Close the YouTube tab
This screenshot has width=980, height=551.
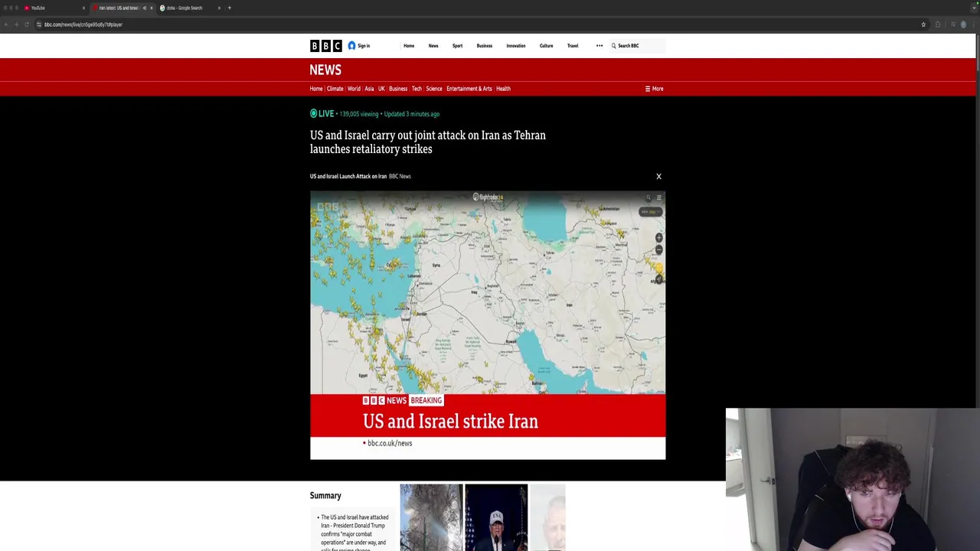(83, 8)
